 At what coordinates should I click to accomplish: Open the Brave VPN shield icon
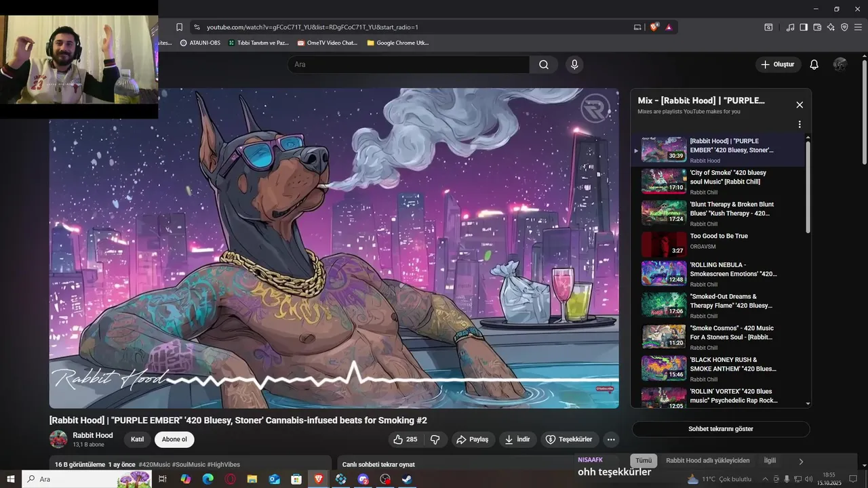click(x=844, y=27)
